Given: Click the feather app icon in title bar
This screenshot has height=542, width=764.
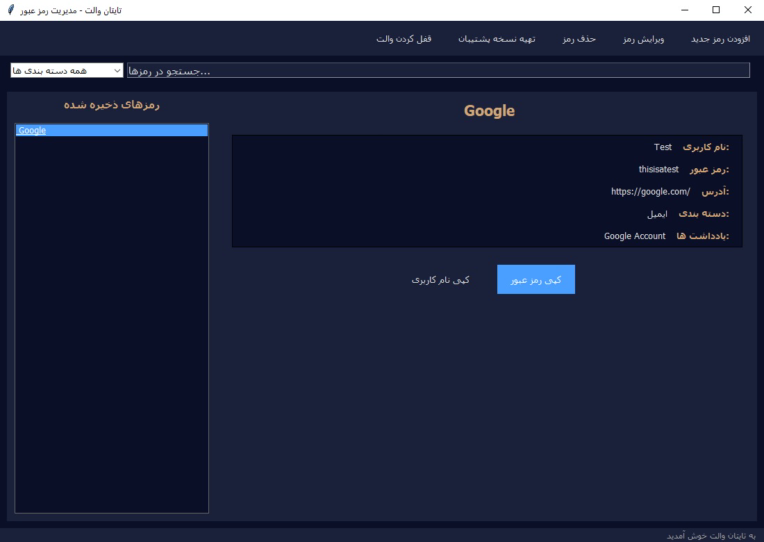Looking at the screenshot, I should 11,10.
